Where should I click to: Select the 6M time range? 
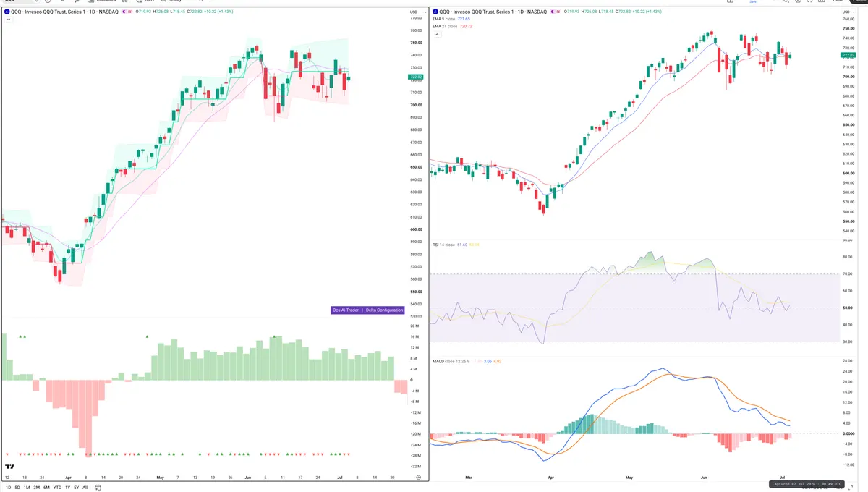point(47,488)
